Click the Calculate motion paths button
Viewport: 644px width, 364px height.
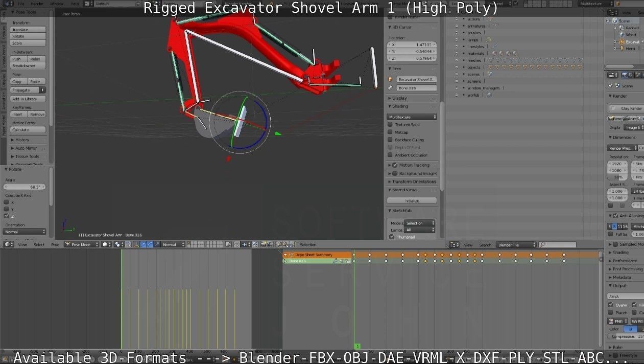click(x=28, y=130)
